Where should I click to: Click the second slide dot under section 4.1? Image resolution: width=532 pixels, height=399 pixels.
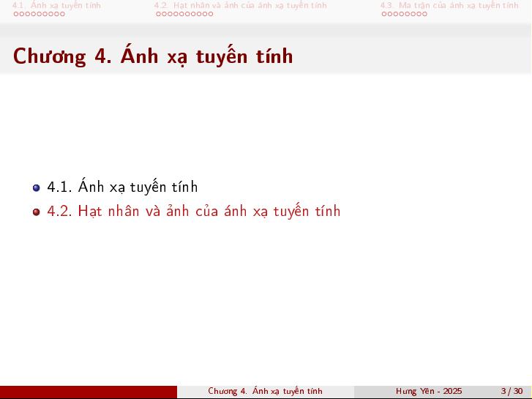[x=23, y=14]
